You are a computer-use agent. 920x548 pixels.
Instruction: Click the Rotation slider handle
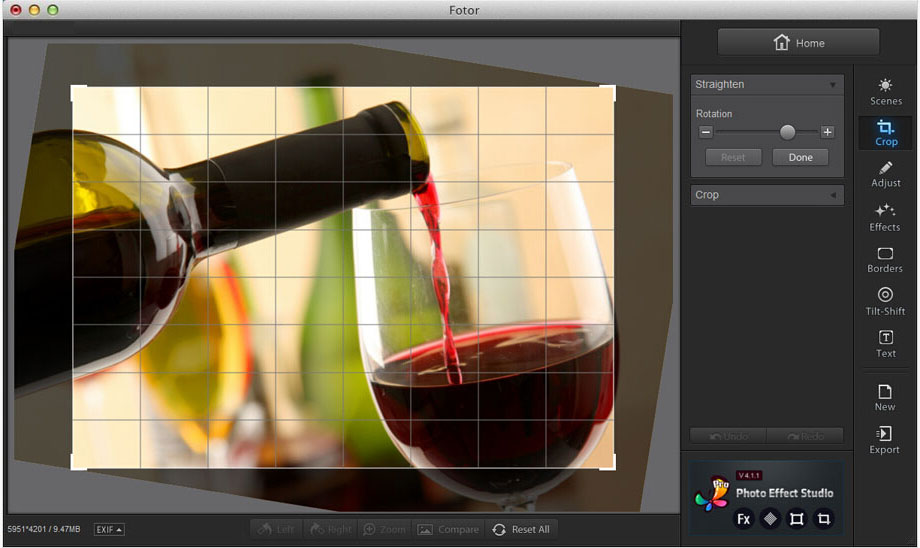[787, 132]
